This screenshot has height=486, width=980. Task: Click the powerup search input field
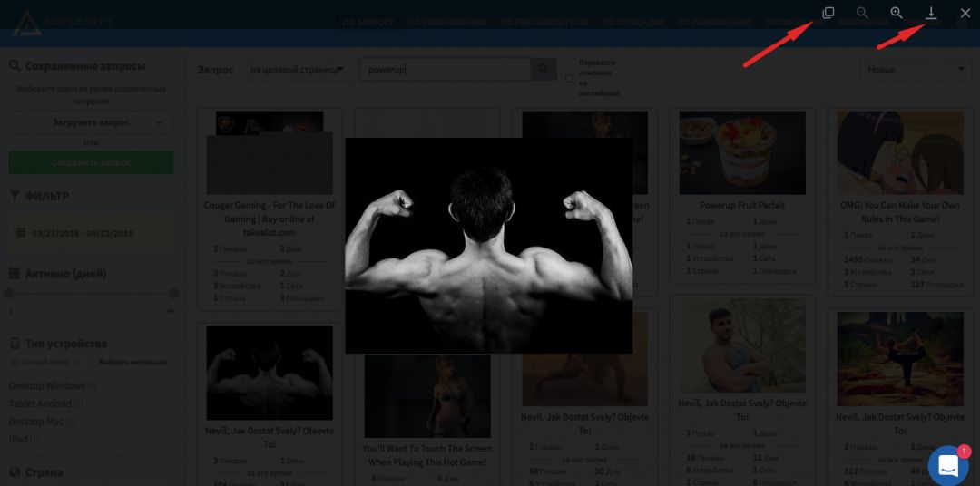coord(445,69)
